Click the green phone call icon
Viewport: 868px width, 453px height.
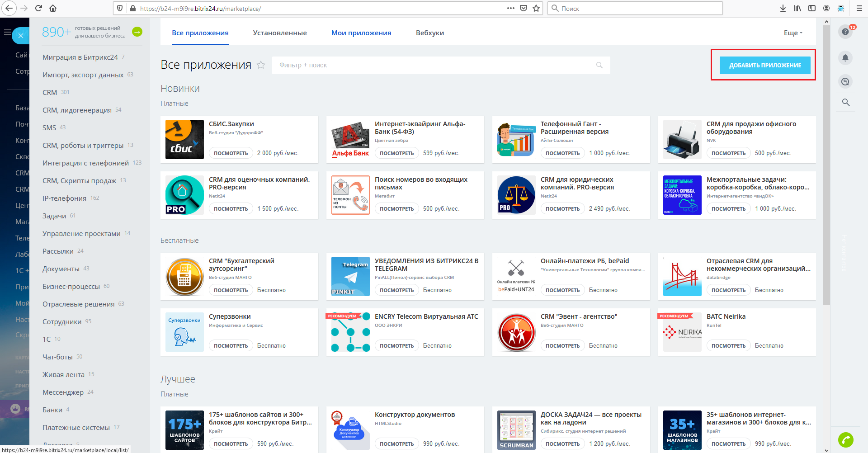(845, 439)
